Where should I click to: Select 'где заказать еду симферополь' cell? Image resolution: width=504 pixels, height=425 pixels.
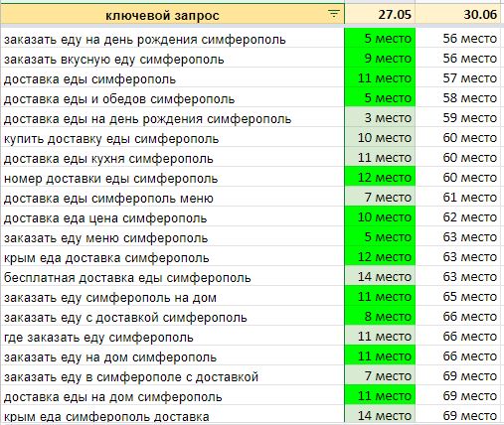[172, 337]
